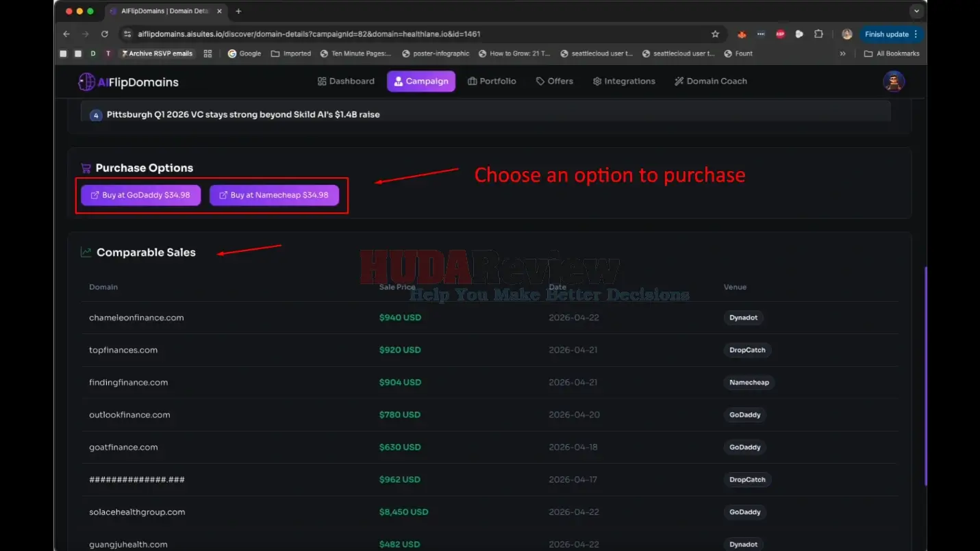Screen dimensions: 980x551
Task: Click Buy at Namecheap $34.98
Action: point(274,195)
